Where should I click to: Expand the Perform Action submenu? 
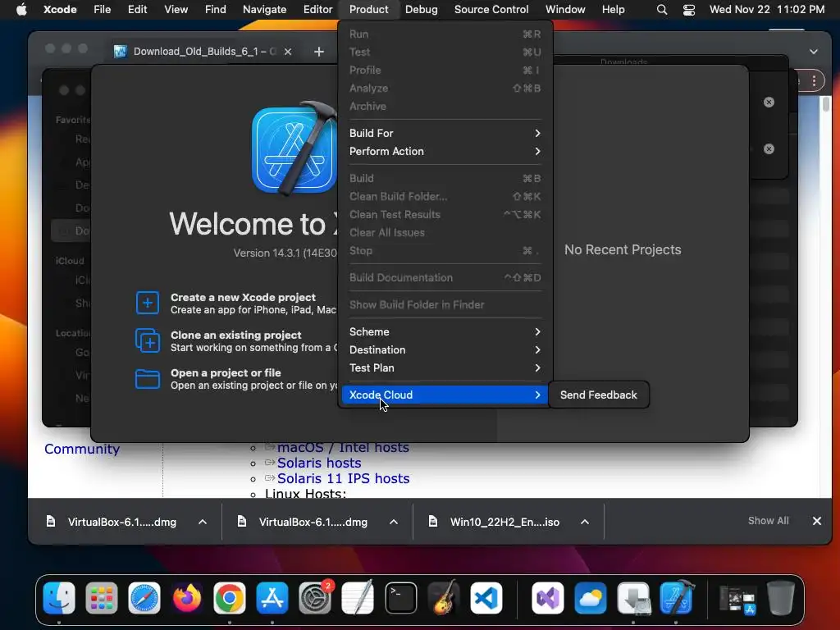445,151
